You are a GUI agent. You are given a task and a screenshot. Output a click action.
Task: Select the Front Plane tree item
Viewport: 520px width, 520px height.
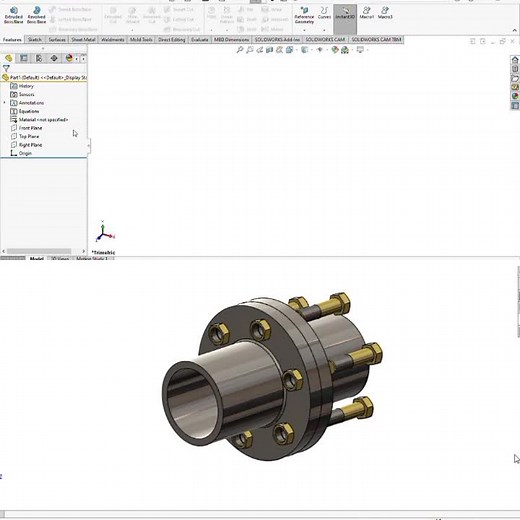[x=26, y=128]
